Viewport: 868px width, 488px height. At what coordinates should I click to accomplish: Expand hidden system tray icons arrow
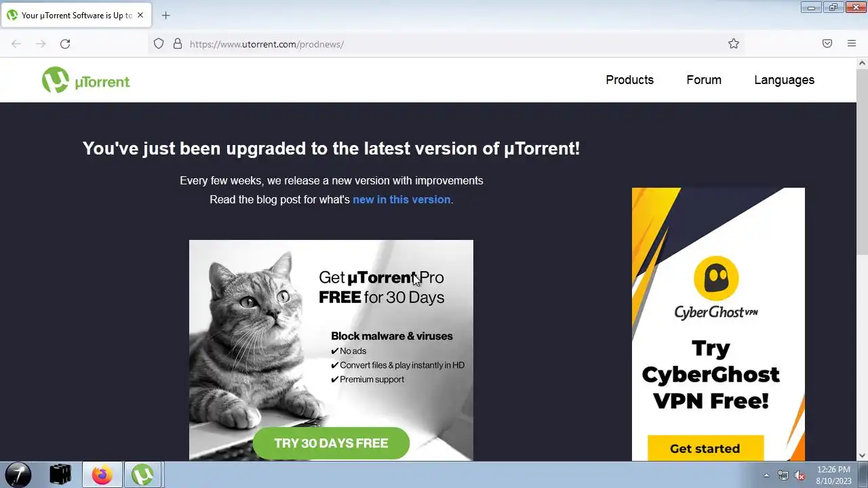pyautogui.click(x=766, y=475)
